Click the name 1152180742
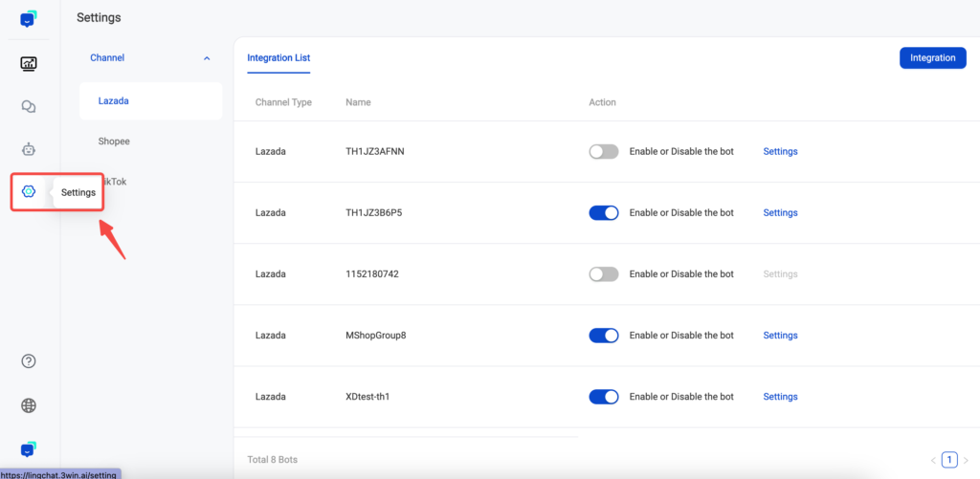 click(x=372, y=274)
